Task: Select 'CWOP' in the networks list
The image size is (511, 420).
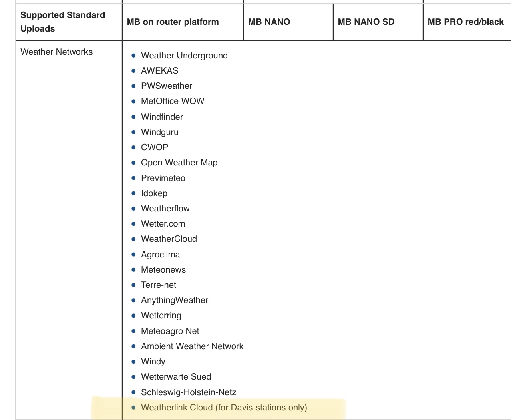Action: (x=155, y=147)
